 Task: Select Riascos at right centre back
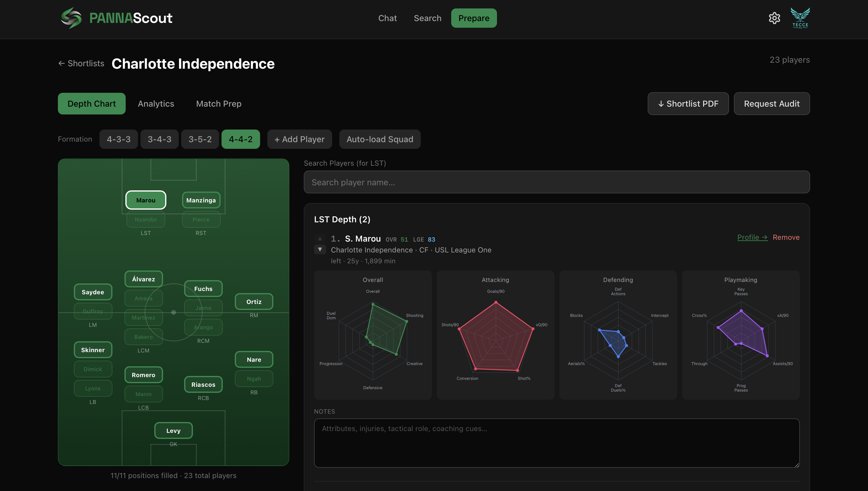point(203,385)
